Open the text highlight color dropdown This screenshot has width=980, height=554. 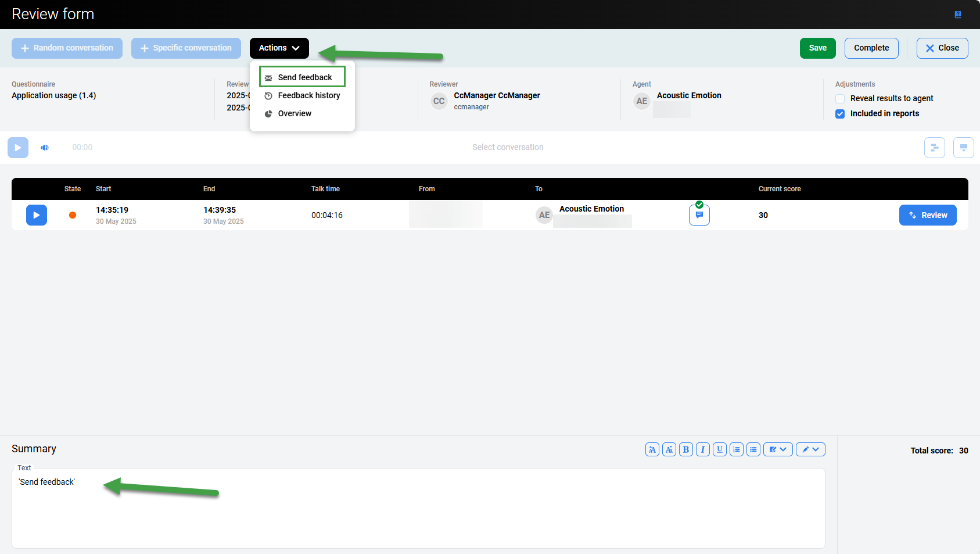coord(777,449)
